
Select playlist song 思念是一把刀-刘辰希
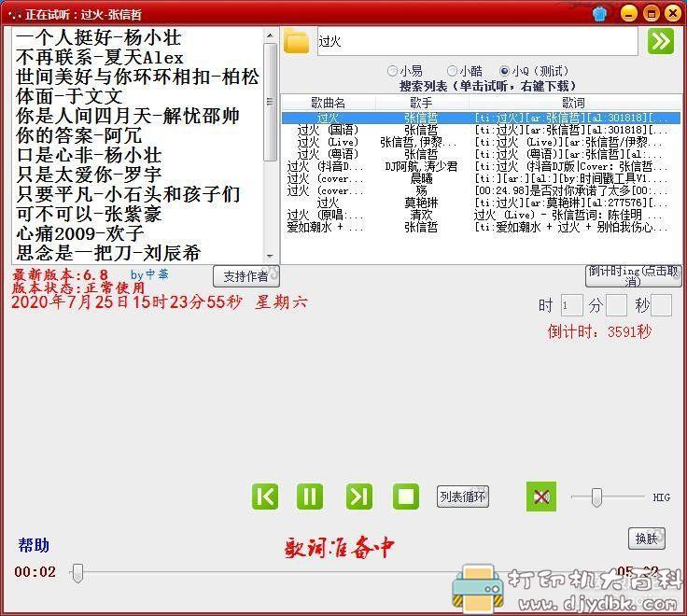pyautogui.click(x=108, y=253)
